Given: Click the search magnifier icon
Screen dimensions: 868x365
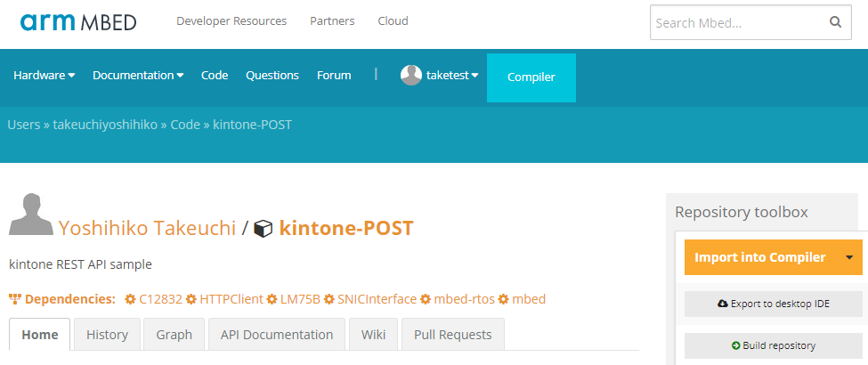Looking at the screenshot, I should click(835, 23).
